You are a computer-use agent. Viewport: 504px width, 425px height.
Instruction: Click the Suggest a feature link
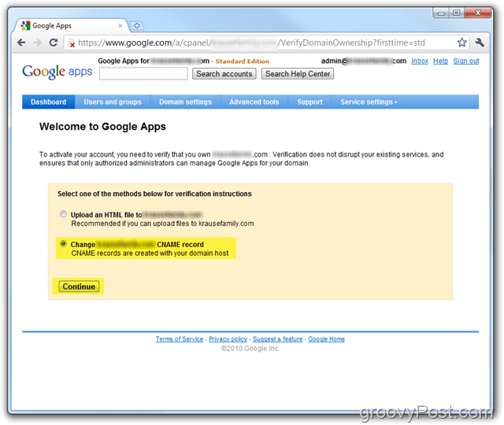[277, 339]
